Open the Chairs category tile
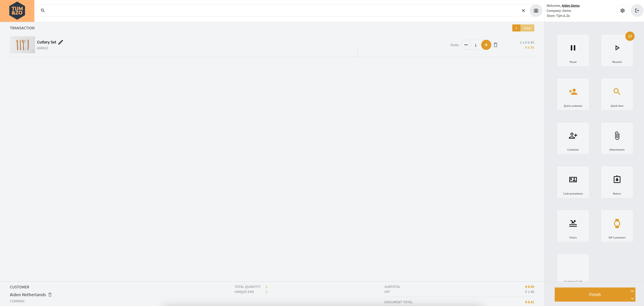Screen dimensions: 644x306 pyautogui.click(x=573, y=226)
